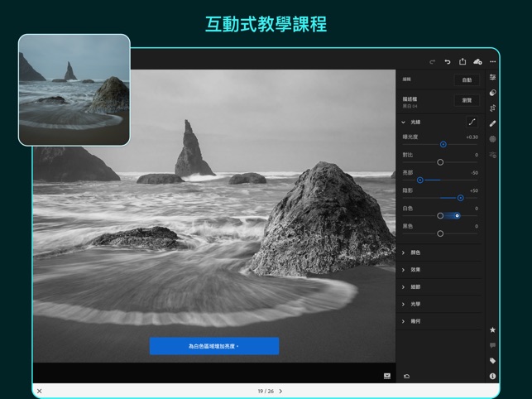
Task: Select the masking circle icon
Action: click(x=492, y=139)
